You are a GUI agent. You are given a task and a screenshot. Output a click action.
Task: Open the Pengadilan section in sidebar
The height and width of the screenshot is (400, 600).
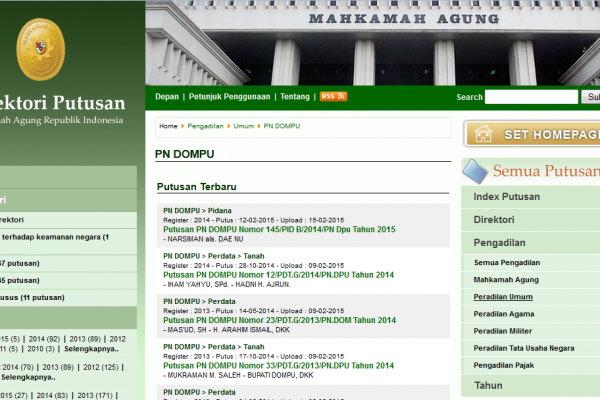click(499, 243)
